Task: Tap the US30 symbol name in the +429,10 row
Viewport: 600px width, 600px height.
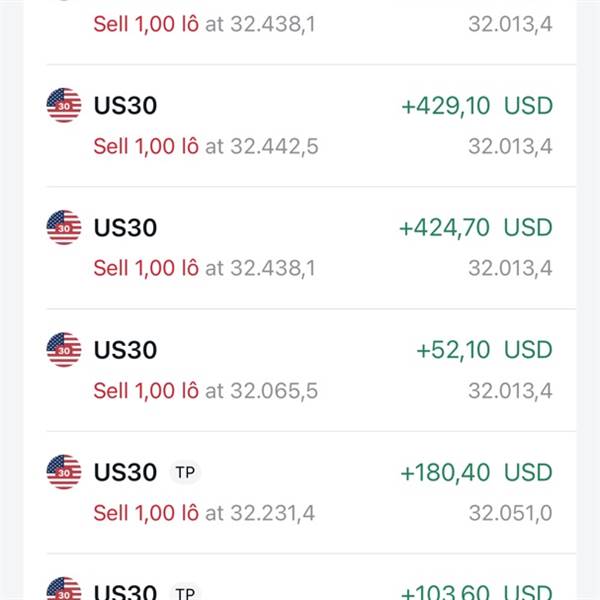Action: click(125, 106)
